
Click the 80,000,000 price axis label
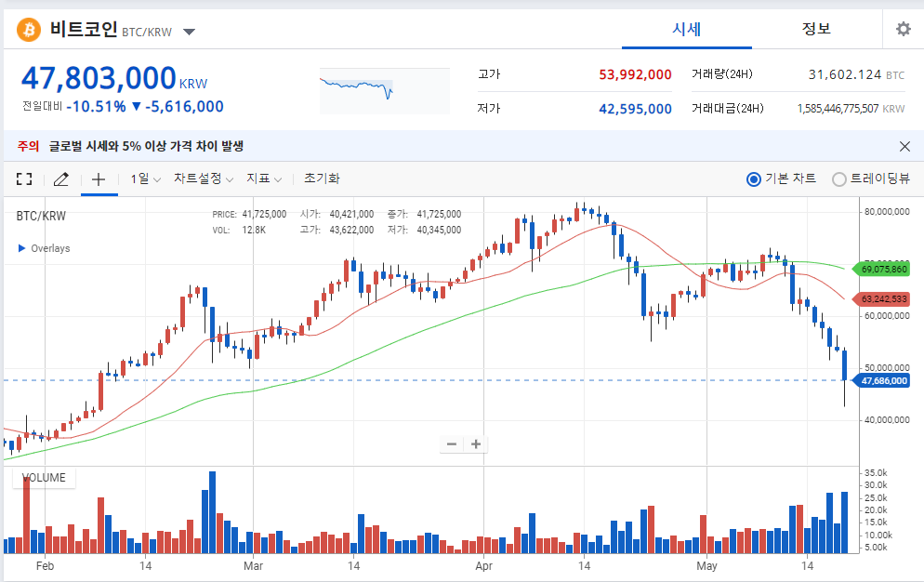[x=887, y=212]
